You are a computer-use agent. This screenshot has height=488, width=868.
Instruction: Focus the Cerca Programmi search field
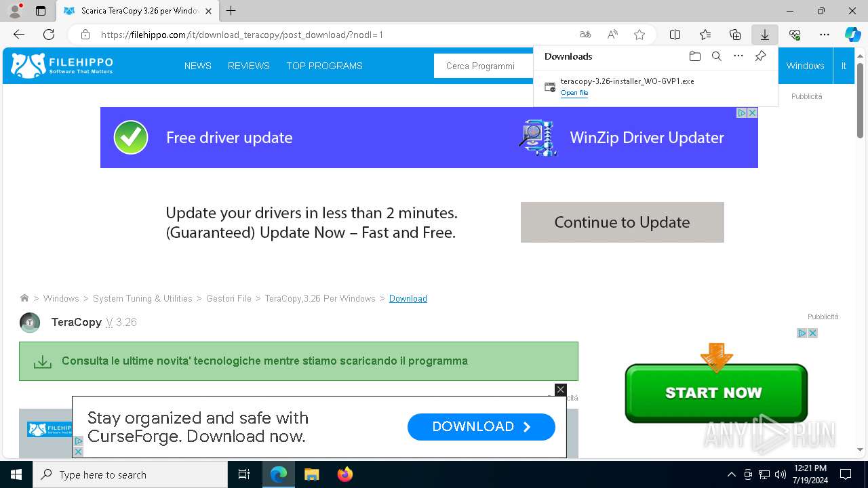tap(484, 66)
